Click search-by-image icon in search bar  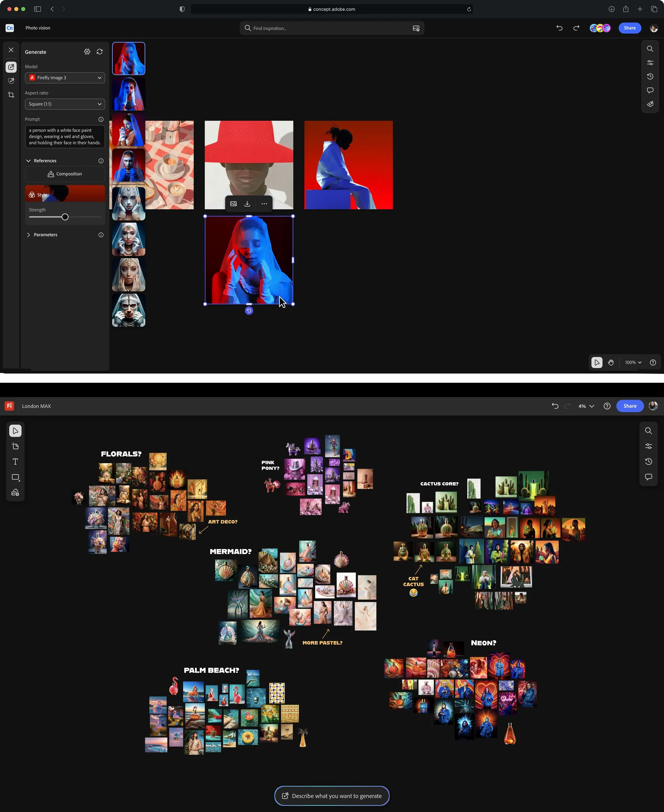416,28
